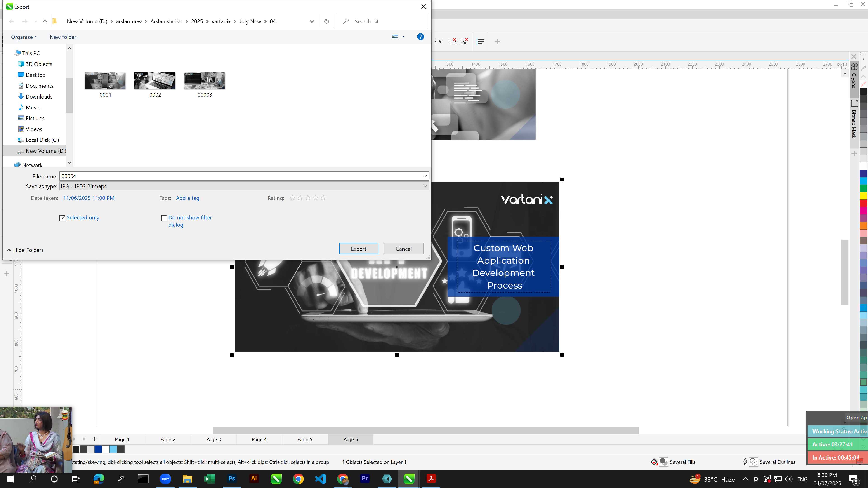Set rating to five stars

point(323,198)
